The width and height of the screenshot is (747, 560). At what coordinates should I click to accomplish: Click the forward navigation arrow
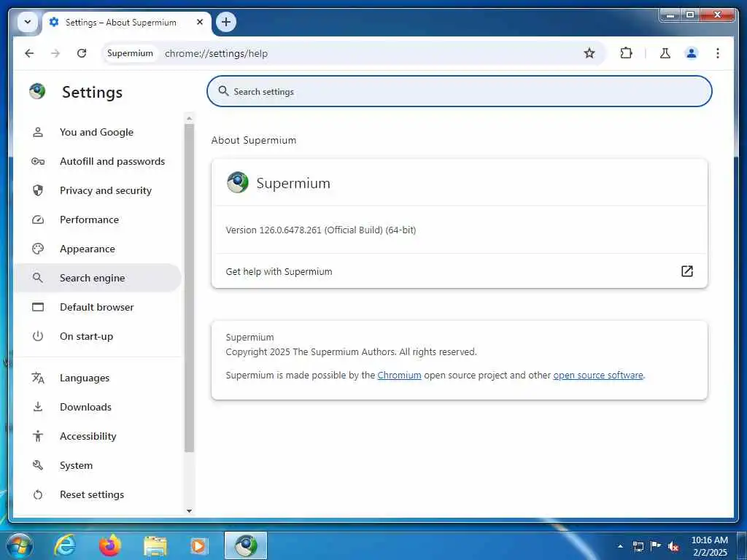pos(55,53)
